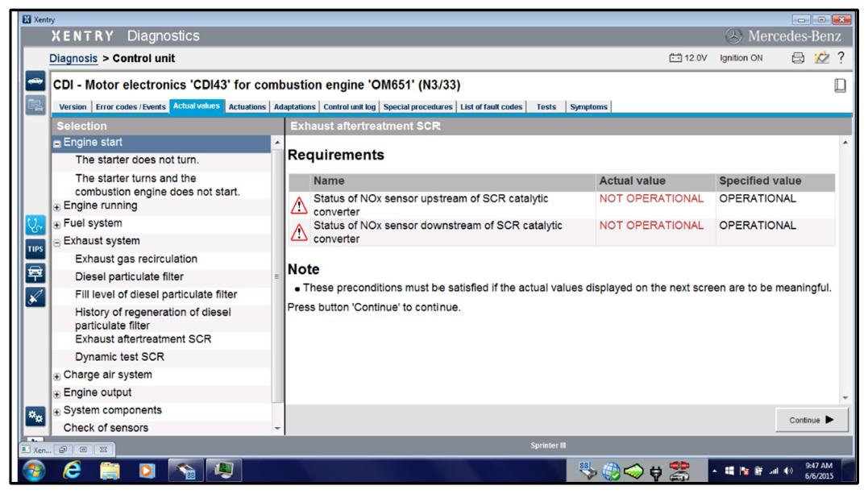The image size is (868, 494).
Task: Open the settings gears sidebar icon
Action: pyautogui.click(x=35, y=416)
